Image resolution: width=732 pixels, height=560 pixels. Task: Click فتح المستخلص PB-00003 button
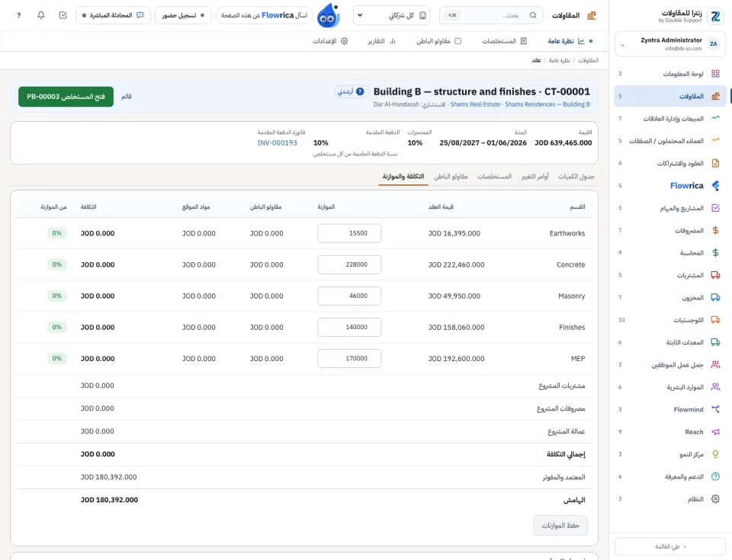click(x=66, y=97)
